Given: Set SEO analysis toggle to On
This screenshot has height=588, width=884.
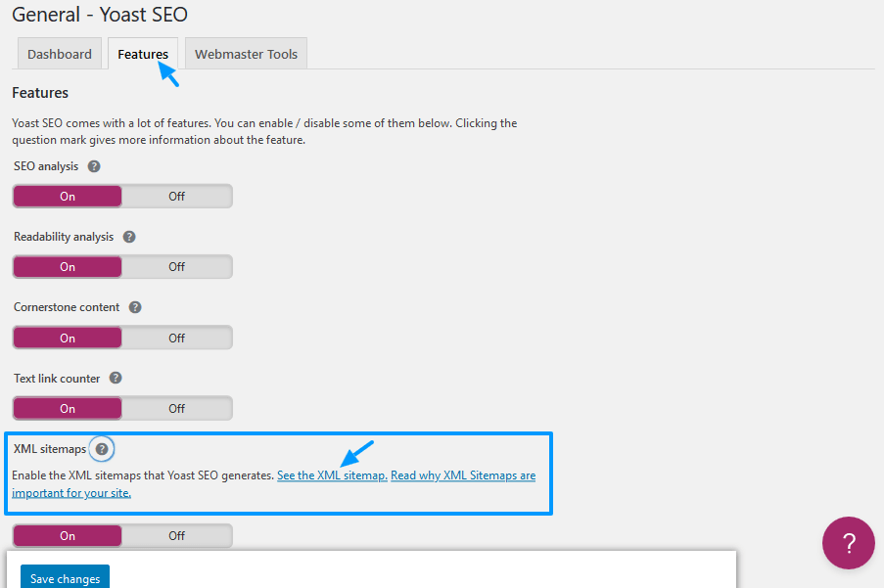Looking at the screenshot, I should tap(68, 196).
